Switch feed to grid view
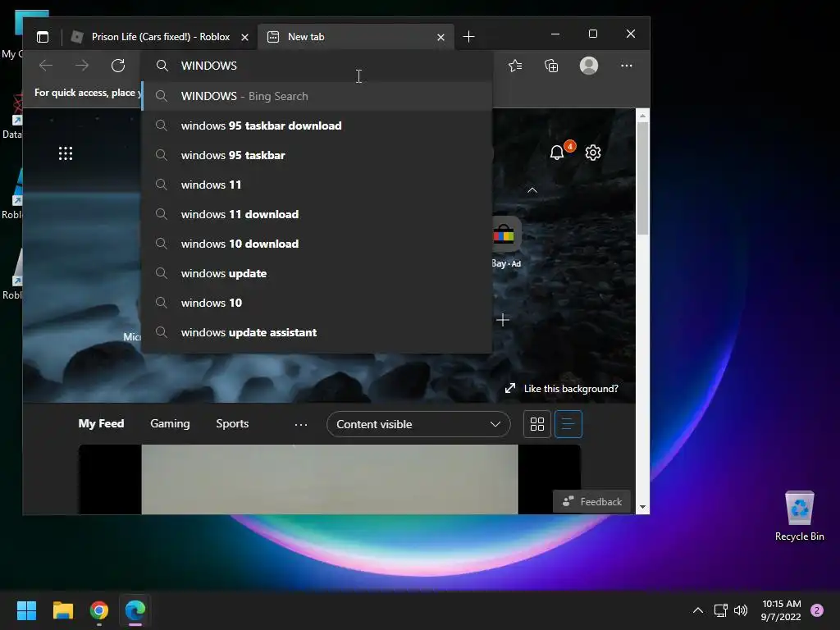 point(536,424)
